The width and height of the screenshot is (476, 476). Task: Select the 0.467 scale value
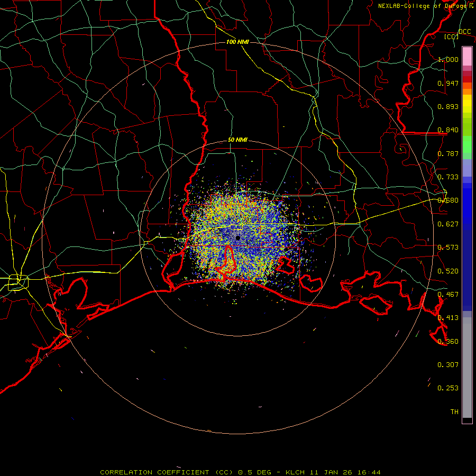pyautogui.click(x=448, y=295)
